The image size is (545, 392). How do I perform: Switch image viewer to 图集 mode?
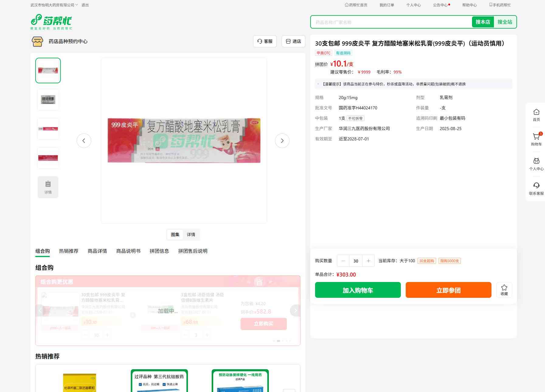click(175, 235)
